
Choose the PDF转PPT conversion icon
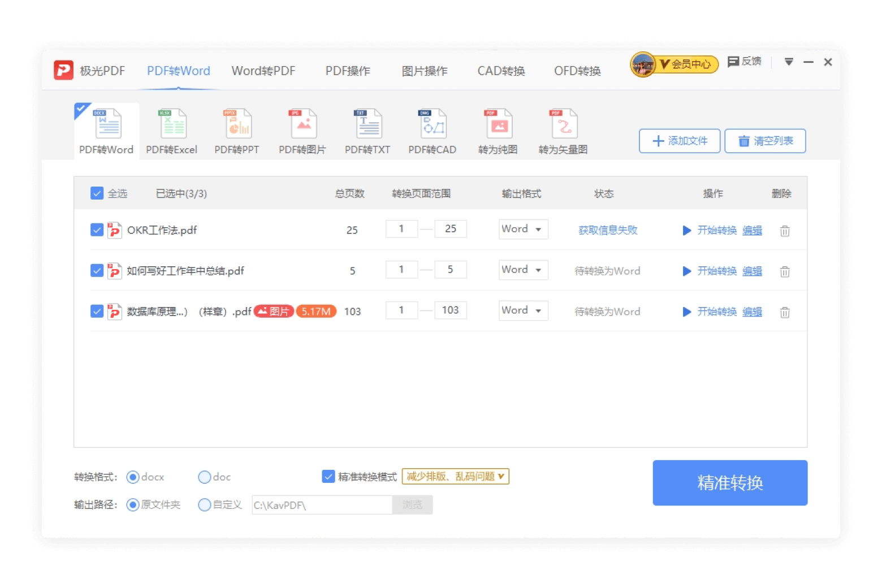pyautogui.click(x=237, y=124)
